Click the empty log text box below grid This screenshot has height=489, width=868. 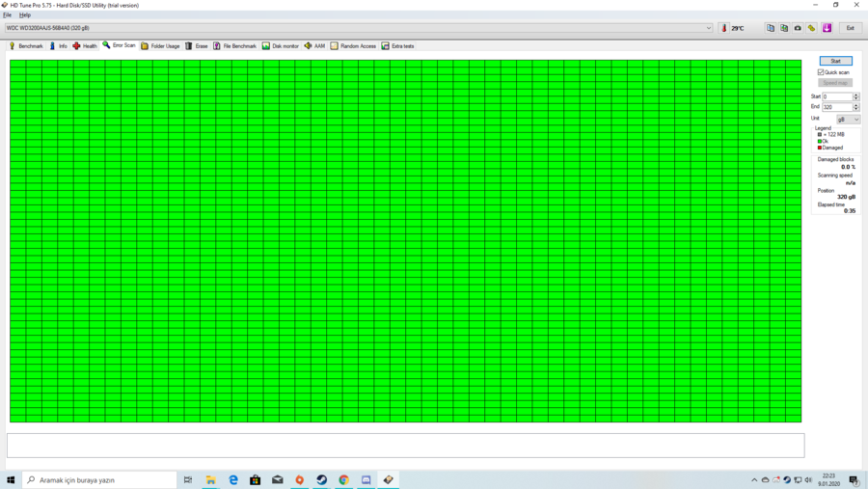pos(406,446)
